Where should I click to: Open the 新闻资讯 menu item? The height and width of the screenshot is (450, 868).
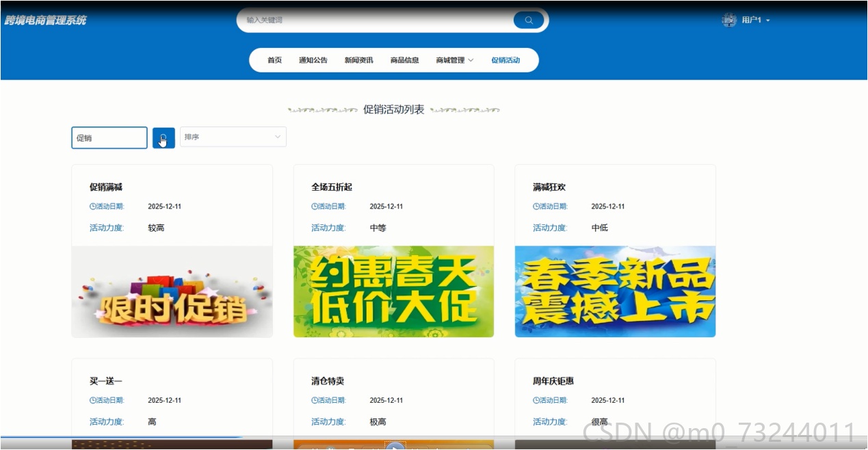click(359, 60)
